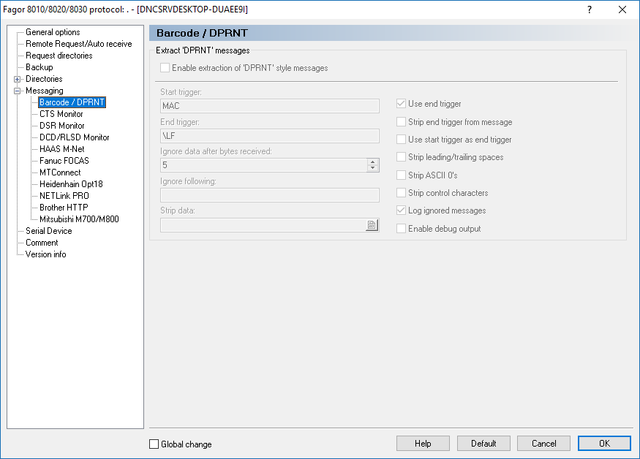
Task: Toggle Enable debug output checkbox
Action: [x=401, y=228]
